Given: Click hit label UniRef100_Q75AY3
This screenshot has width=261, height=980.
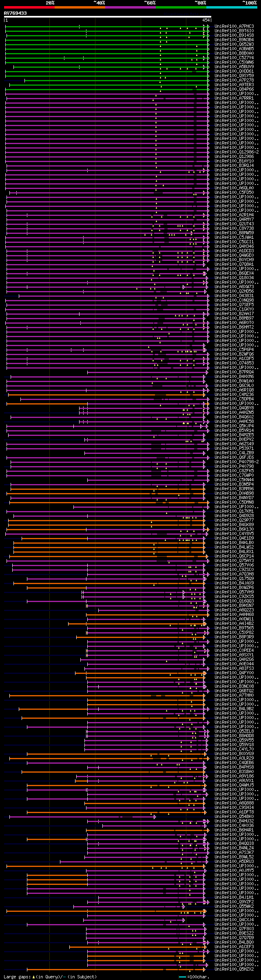Looking at the screenshot, I should click(x=234, y=560).
